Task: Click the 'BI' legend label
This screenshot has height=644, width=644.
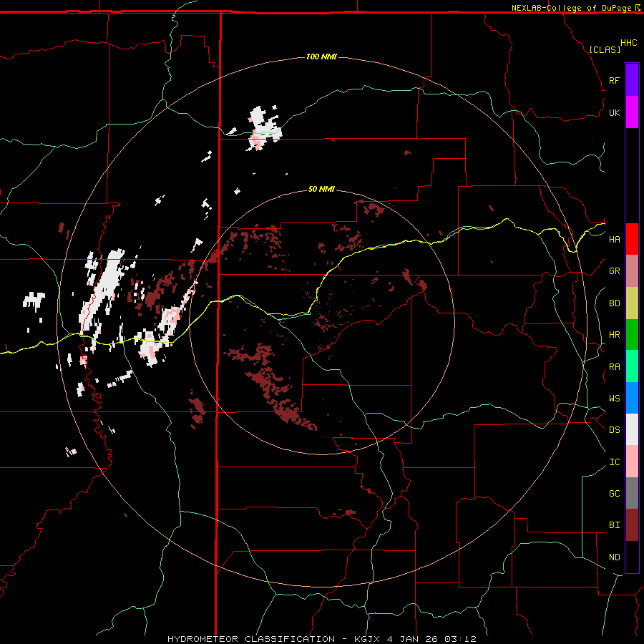Action: [x=614, y=525]
